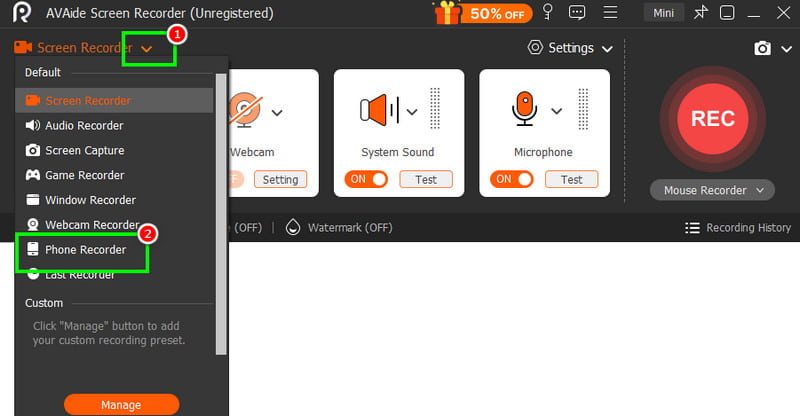Click the Webcam Recorder webcam icon
Image resolution: width=800 pixels, height=416 pixels.
click(x=33, y=225)
